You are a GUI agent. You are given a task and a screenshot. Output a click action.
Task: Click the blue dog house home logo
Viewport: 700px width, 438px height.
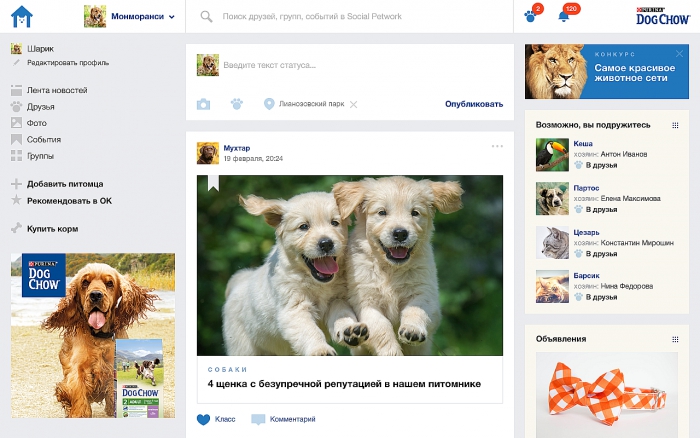[x=21, y=17]
